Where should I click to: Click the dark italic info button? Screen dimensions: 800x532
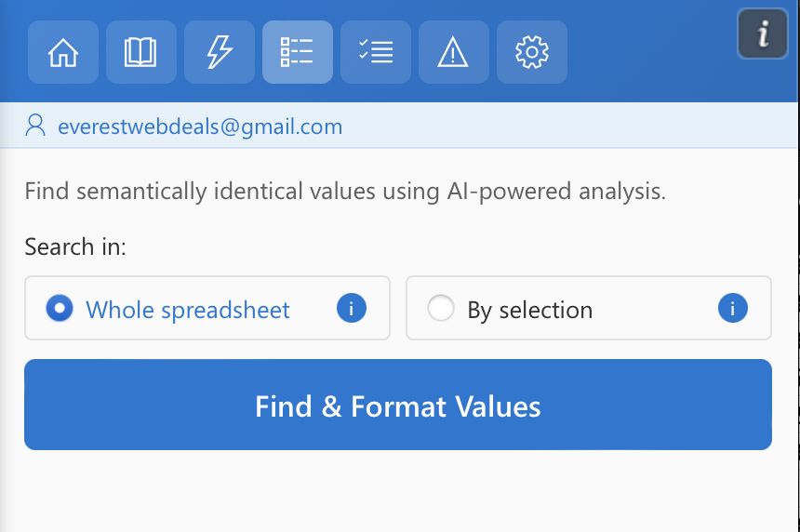click(763, 34)
